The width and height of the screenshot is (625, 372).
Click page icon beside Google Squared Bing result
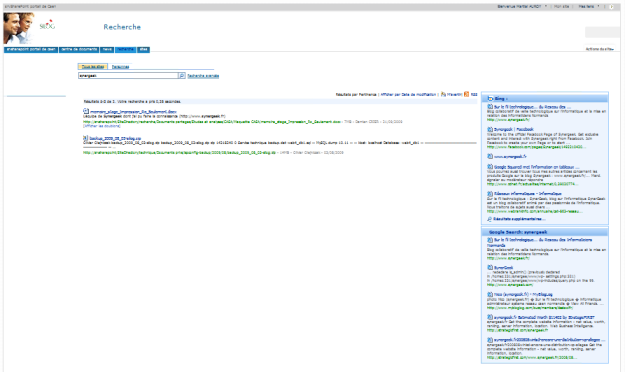tap(490, 167)
